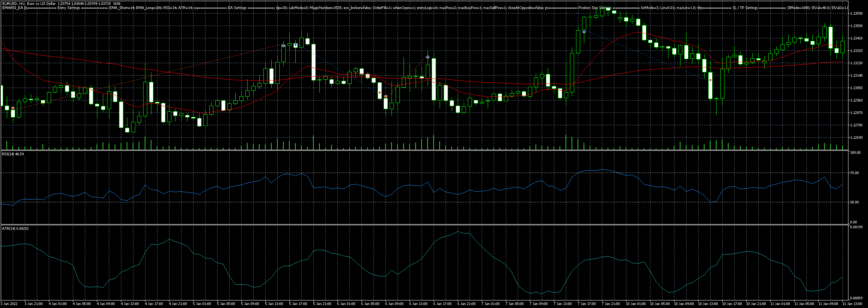Click the 4 Jan 09:00 time axis label

(x=106, y=303)
